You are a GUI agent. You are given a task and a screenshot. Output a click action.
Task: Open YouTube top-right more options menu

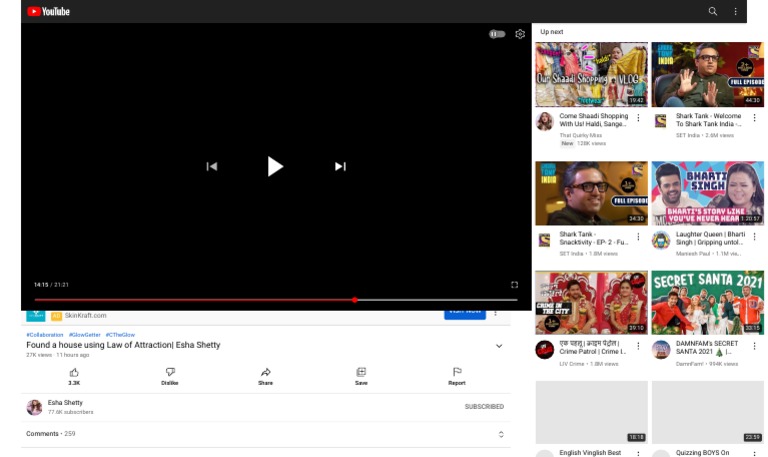(736, 11)
